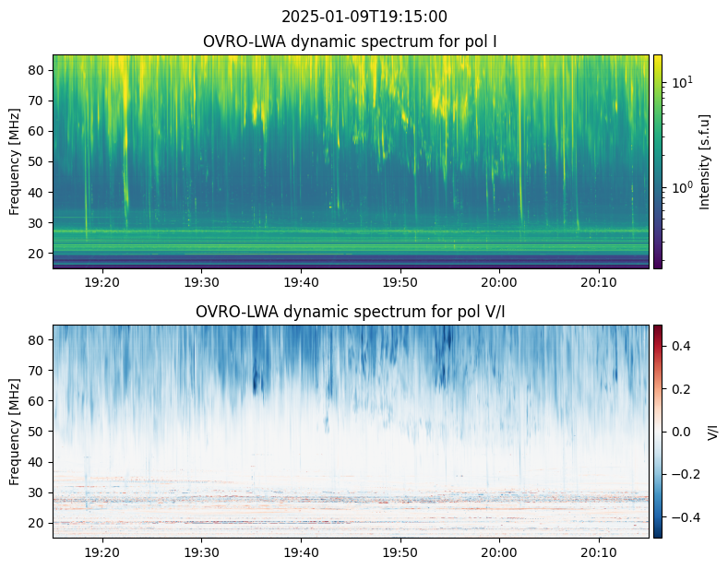Pick the dark blue bottom of V/I colorbar
Screen dimensions: 728x569
pos(658,534)
